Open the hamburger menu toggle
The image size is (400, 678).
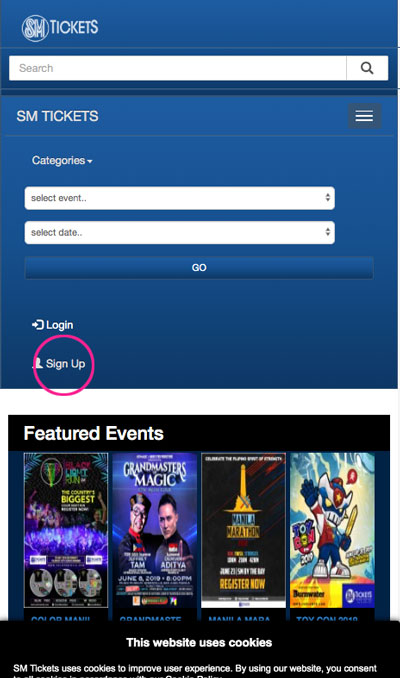(365, 116)
